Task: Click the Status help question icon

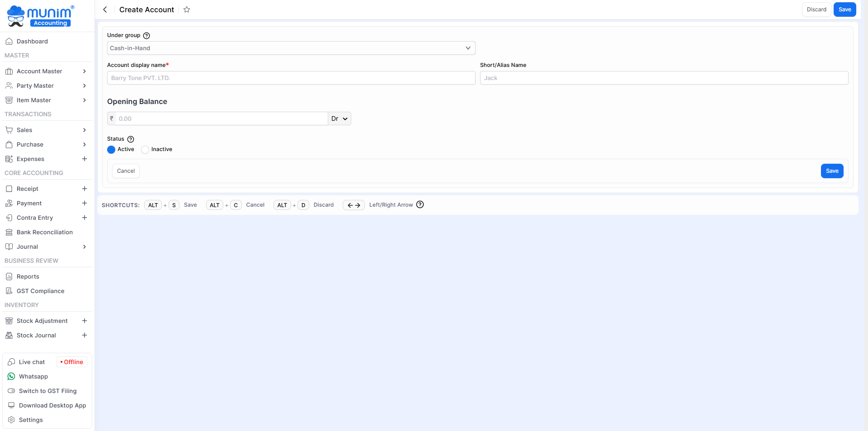Action: coord(131,139)
